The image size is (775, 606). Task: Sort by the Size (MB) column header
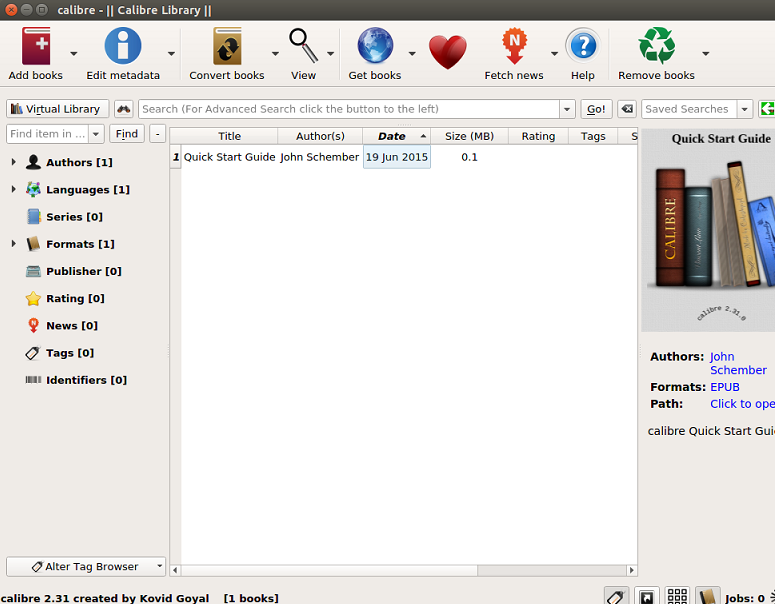(x=470, y=136)
